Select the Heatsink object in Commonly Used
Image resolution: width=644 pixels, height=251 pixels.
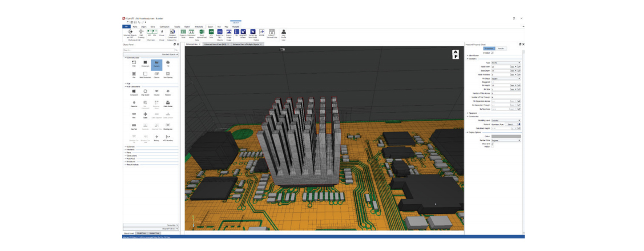pyautogui.click(x=156, y=65)
